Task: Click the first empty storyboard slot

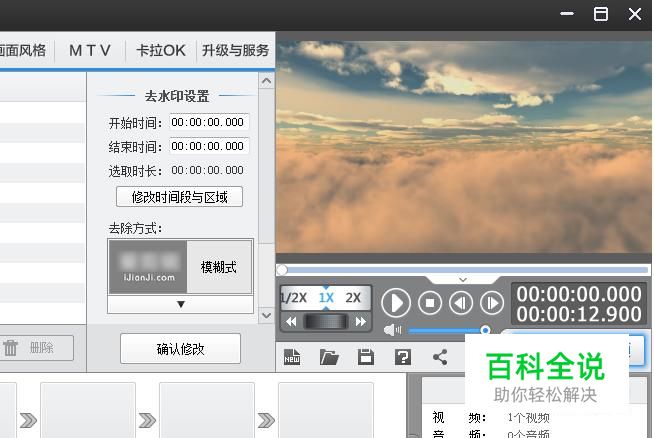Action: tap(88, 410)
